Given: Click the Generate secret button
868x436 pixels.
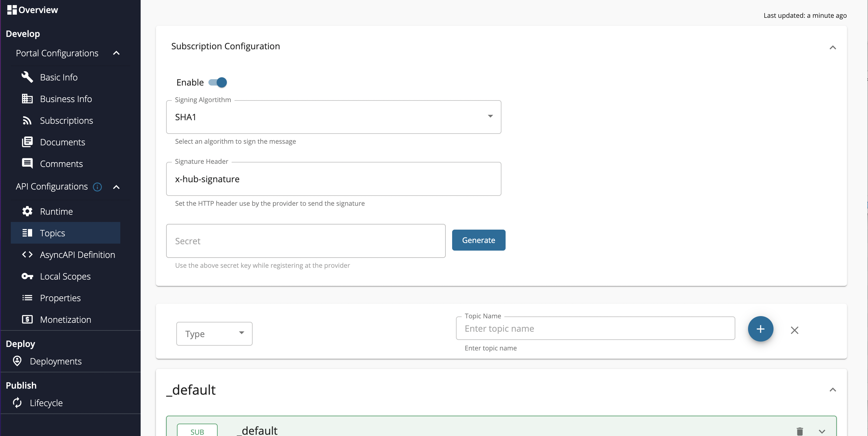Looking at the screenshot, I should (x=479, y=240).
